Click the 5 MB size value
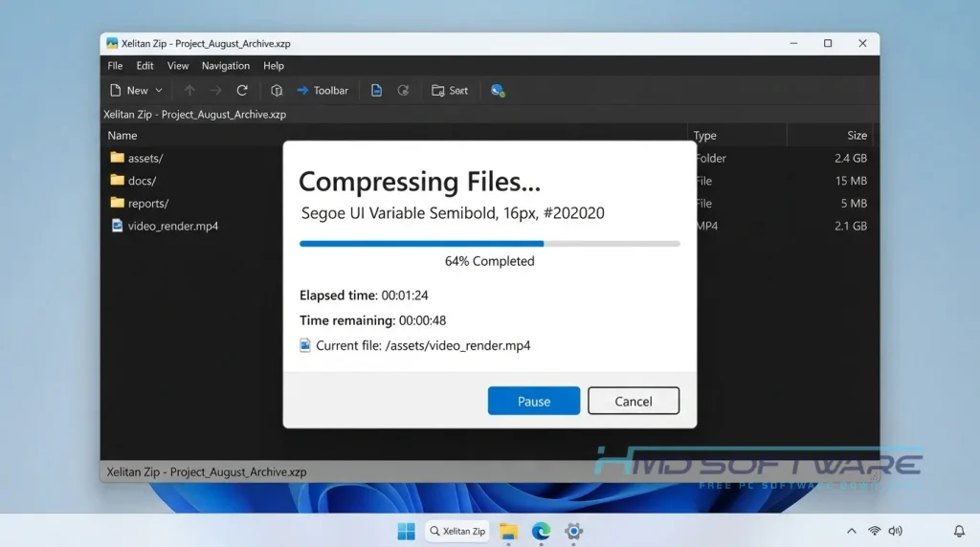Image resolution: width=980 pixels, height=547 pixels. coord(854,203)
